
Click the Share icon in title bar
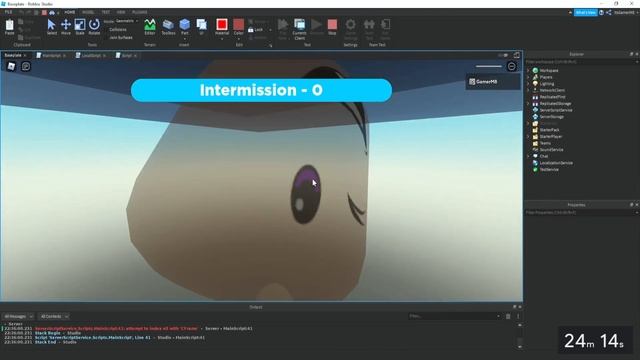(x=609, y=13)
